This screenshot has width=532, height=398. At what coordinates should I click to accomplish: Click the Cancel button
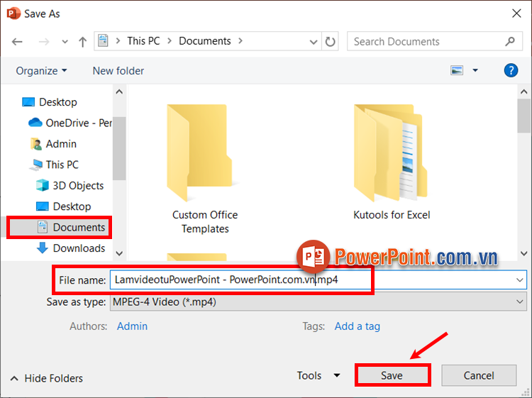pos(479,375)
